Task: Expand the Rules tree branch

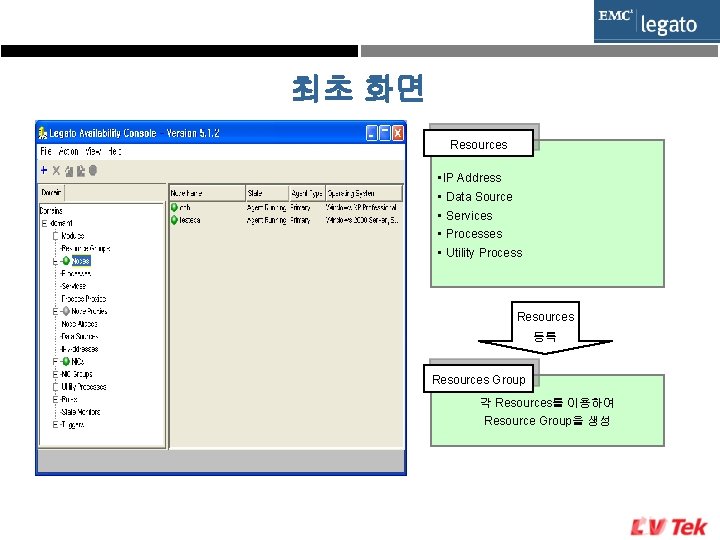Action: tap(56, 399)
